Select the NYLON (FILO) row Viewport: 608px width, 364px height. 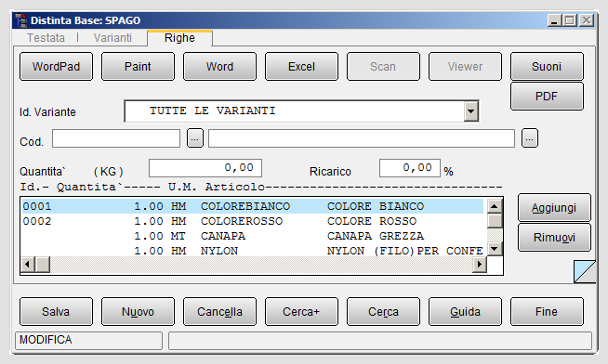pos(253,251)
